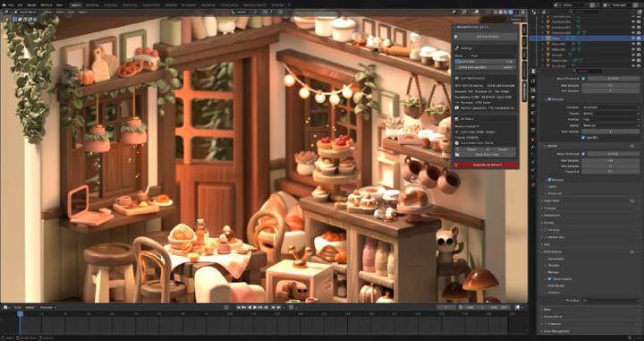
Task: Open the viewport shading options dropdown arrow
Action: (x=516, y=12)
